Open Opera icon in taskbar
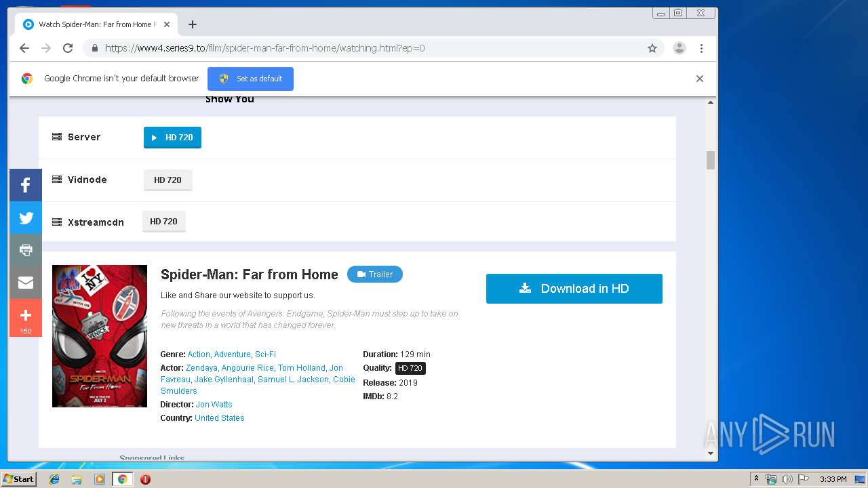This screenshot has height=488, width=868. 145,479
